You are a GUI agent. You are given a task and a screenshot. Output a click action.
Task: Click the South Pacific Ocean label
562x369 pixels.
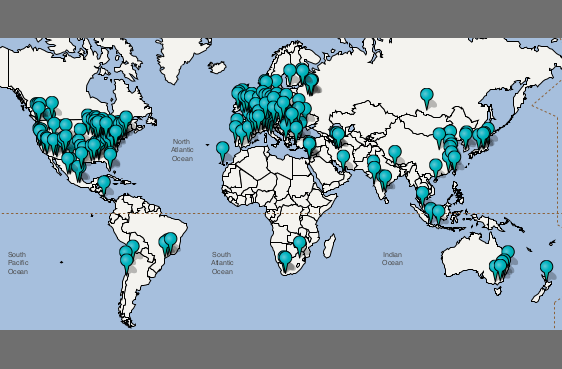point(18,263)
